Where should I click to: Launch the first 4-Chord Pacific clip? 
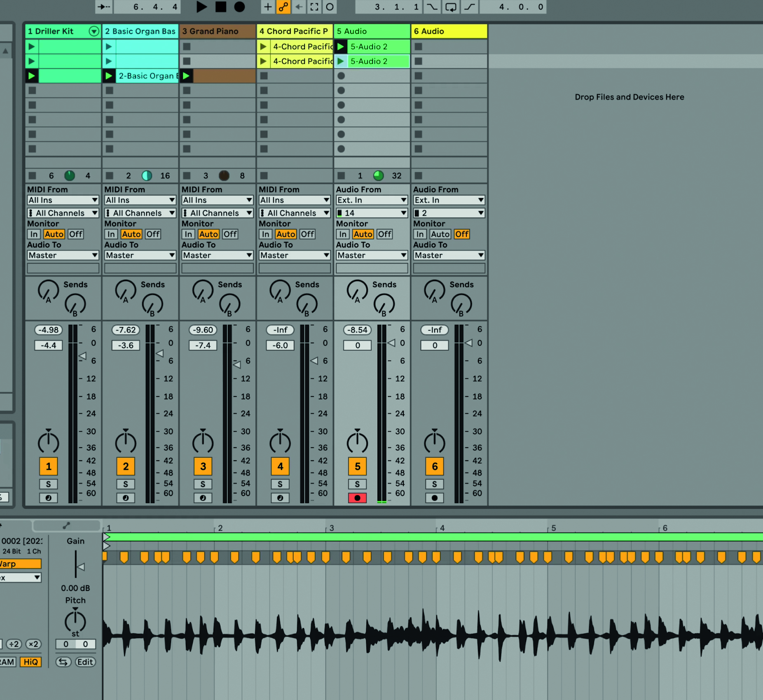click(263, 47)
